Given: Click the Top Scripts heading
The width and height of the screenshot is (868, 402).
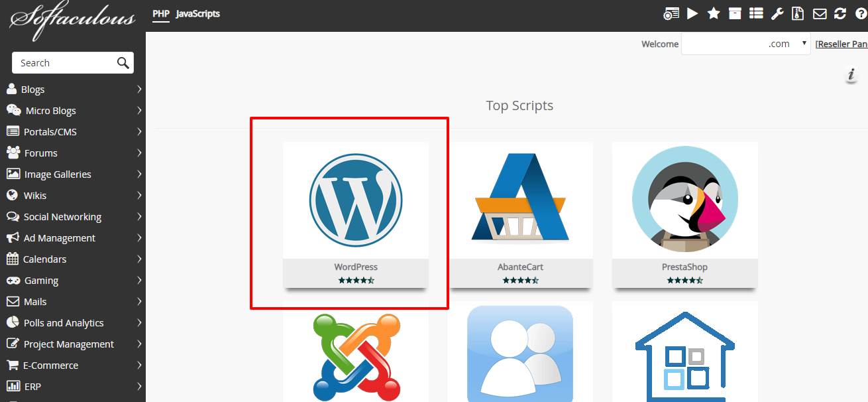Looking at the screenshot, I should (x=519, y=105).
